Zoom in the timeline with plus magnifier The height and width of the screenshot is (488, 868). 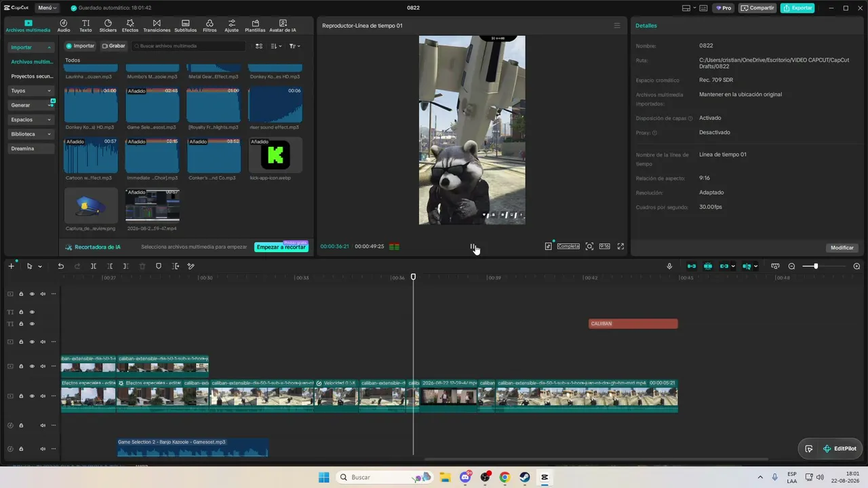click(x=856, y=266)
